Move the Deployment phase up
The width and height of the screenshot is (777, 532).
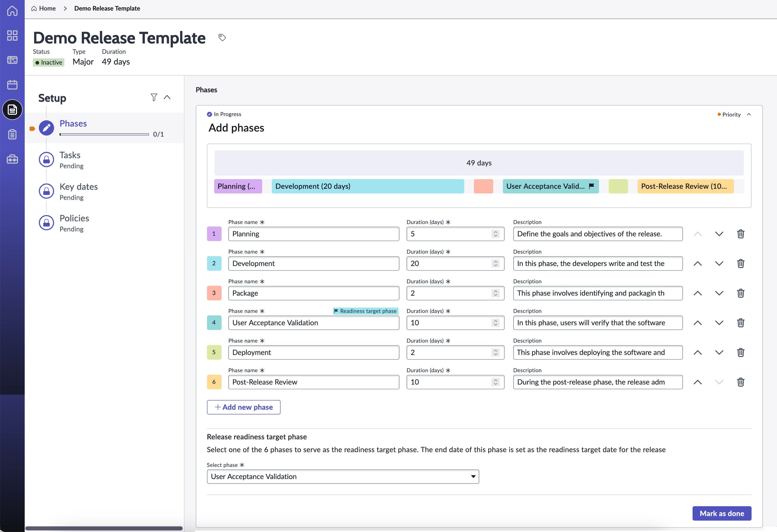pos(698,352)
